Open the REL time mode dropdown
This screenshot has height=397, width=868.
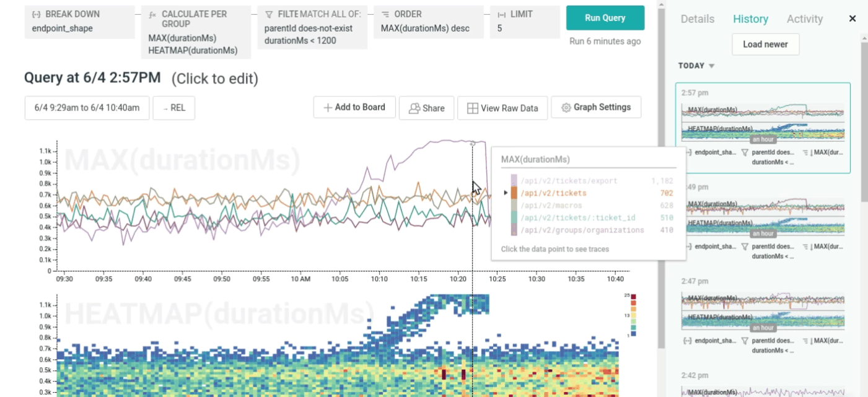pyautogui.click(x=173, y=107)
